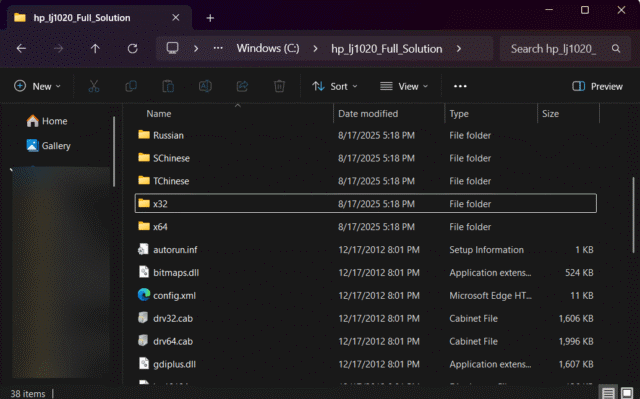Image resolution: width=640 pixels, height=399 pixels.
Task: Click the Russian folder icon
Action: [144, 135]
